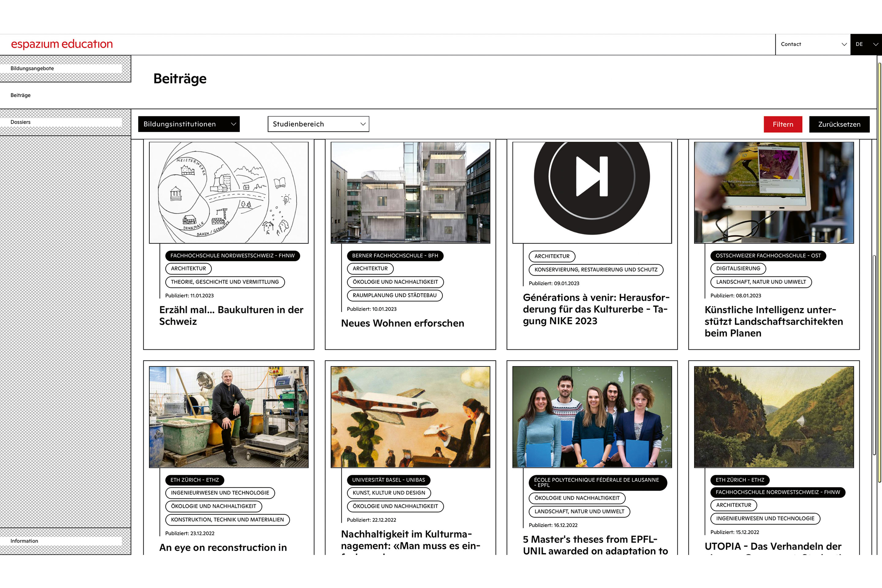Apply filters with the Filtern button
This screenshot has height=588, width=882.
(x=783, y=125)
